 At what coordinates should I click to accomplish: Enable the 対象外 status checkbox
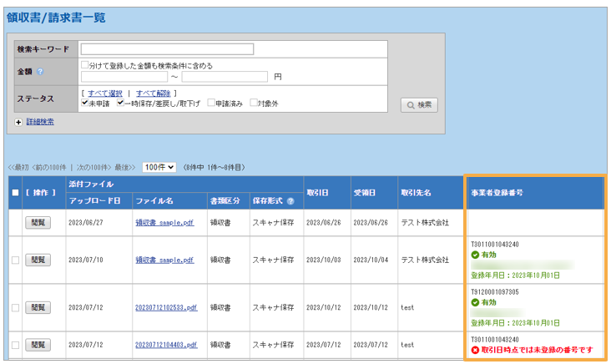click(x=254, y=104)
